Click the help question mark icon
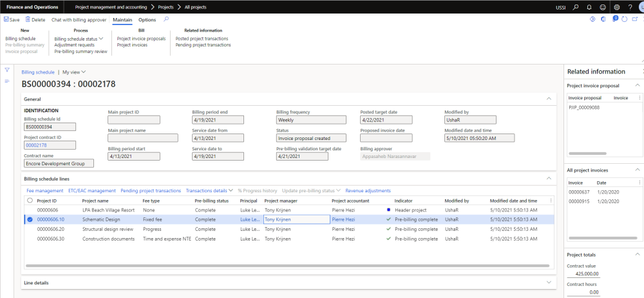 629,7
